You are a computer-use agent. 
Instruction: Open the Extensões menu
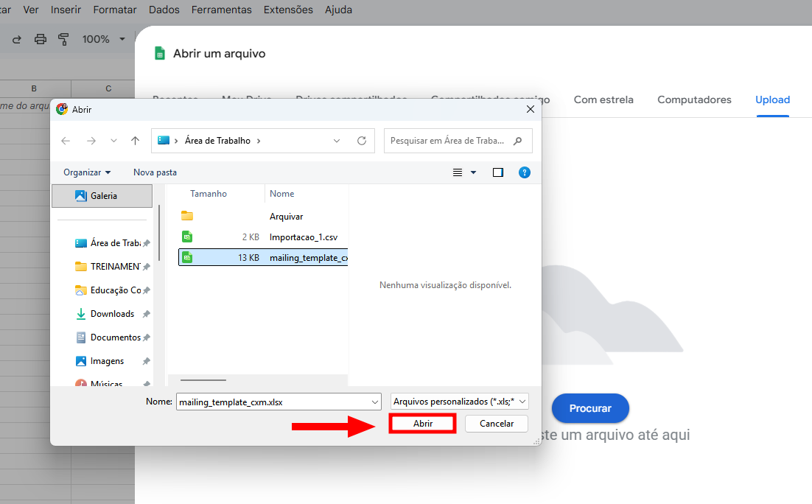coord(288,10)
